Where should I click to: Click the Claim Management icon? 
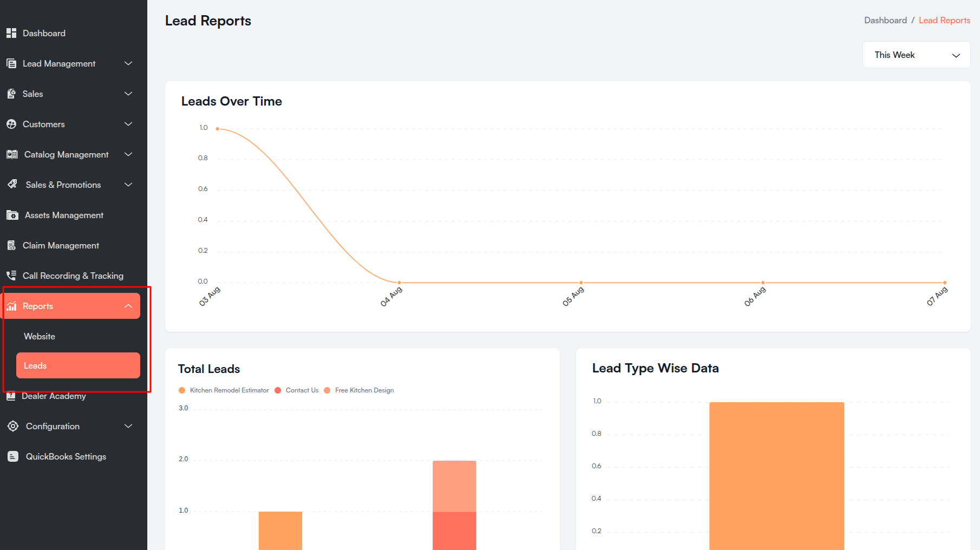11,245
